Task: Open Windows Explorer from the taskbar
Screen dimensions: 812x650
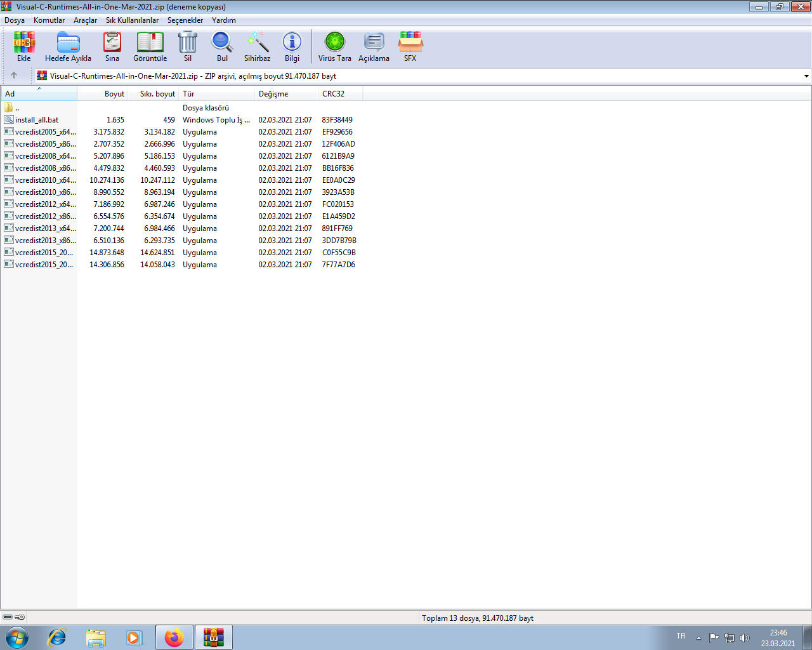Action: [x=96, y=637]
